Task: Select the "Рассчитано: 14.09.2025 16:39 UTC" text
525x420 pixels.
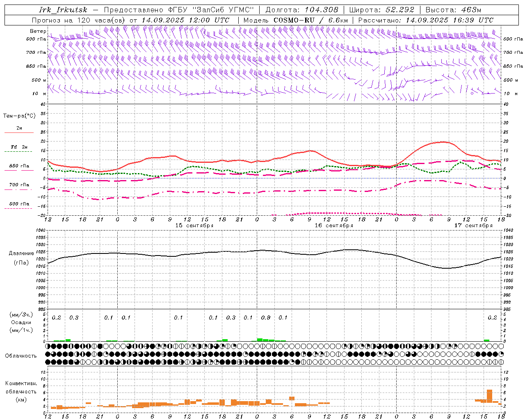Action: 426,20
